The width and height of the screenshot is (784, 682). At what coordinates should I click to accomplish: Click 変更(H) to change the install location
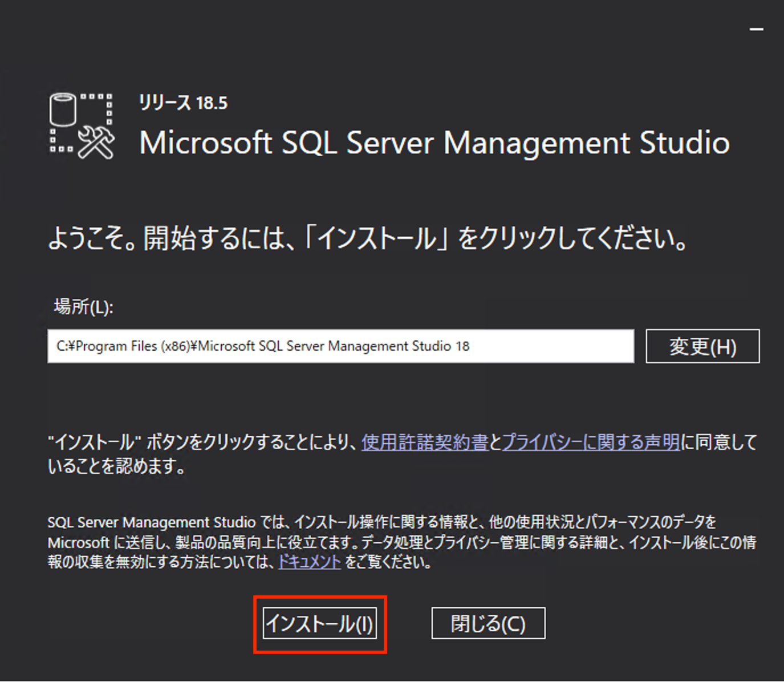[x=702, y=346]
